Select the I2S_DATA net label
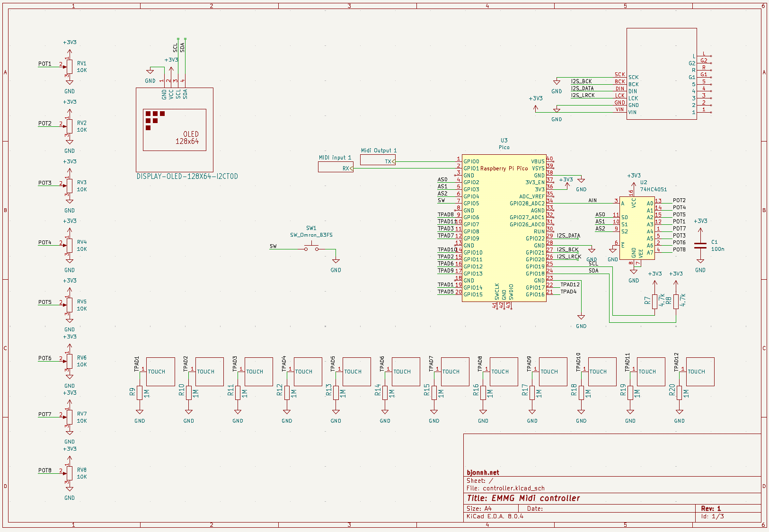 568,235
